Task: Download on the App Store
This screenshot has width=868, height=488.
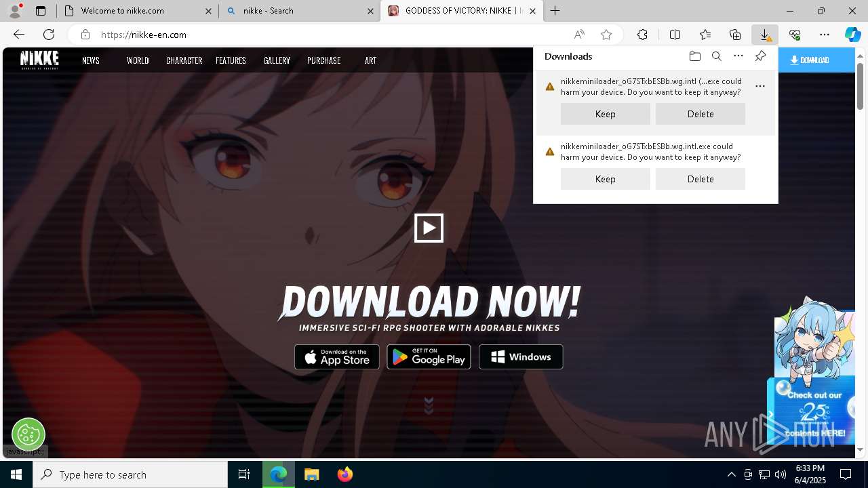Action: click(337, 357)
